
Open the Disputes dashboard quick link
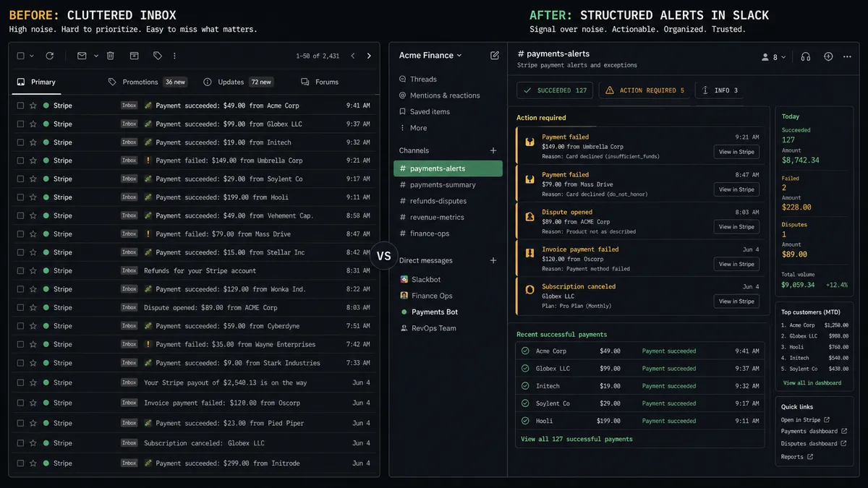(813, 444)
